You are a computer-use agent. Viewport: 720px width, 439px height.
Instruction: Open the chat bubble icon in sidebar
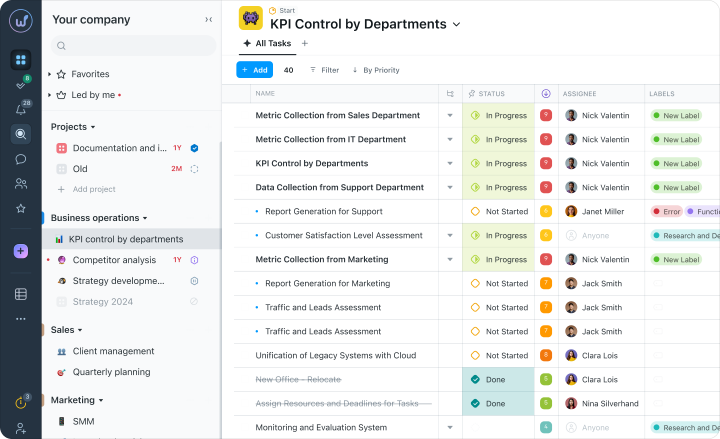point(21,159)
